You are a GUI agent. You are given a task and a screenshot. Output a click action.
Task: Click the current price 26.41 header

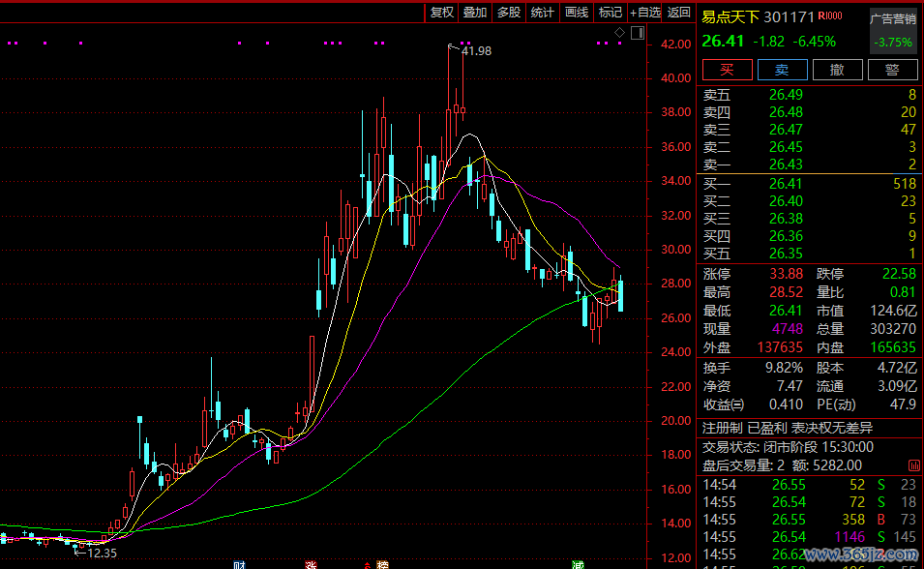tap(723, 42)
